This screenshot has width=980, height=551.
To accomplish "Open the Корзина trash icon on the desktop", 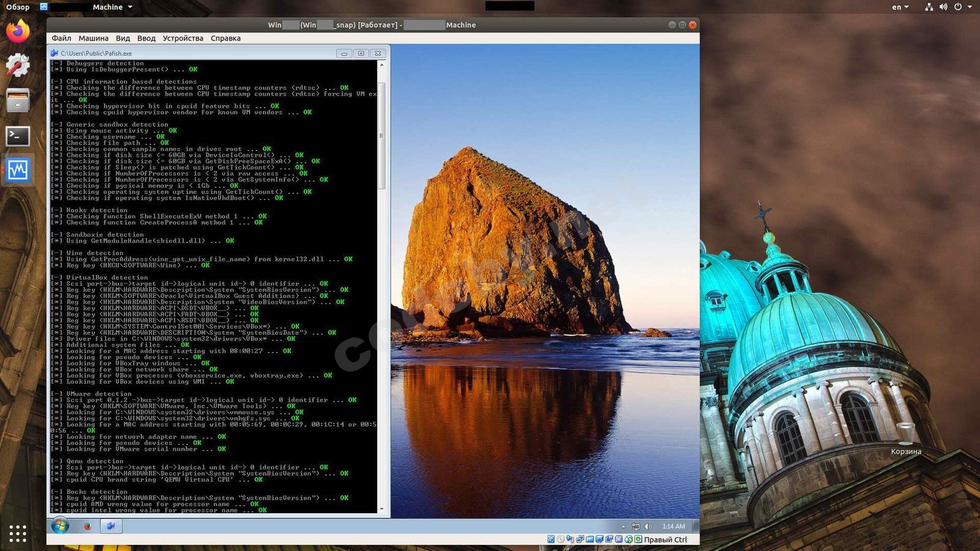I will [905, 438].
